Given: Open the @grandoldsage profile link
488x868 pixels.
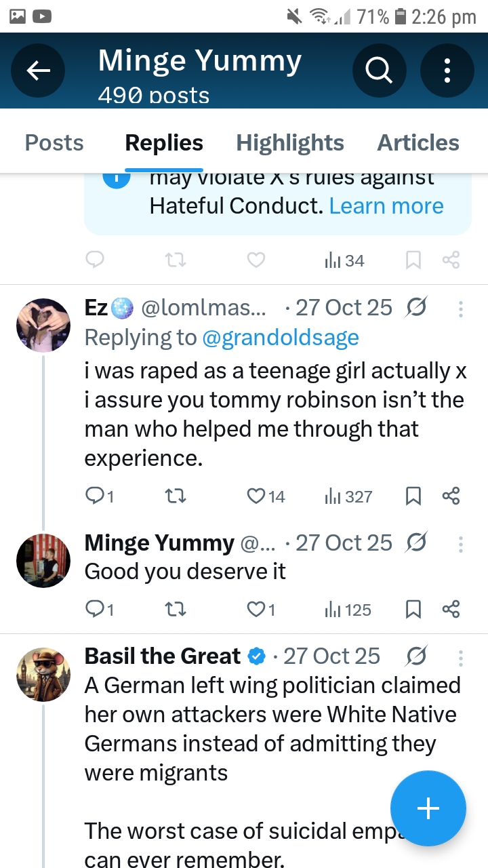Looking at the screenshot, I should pos(281,337).
